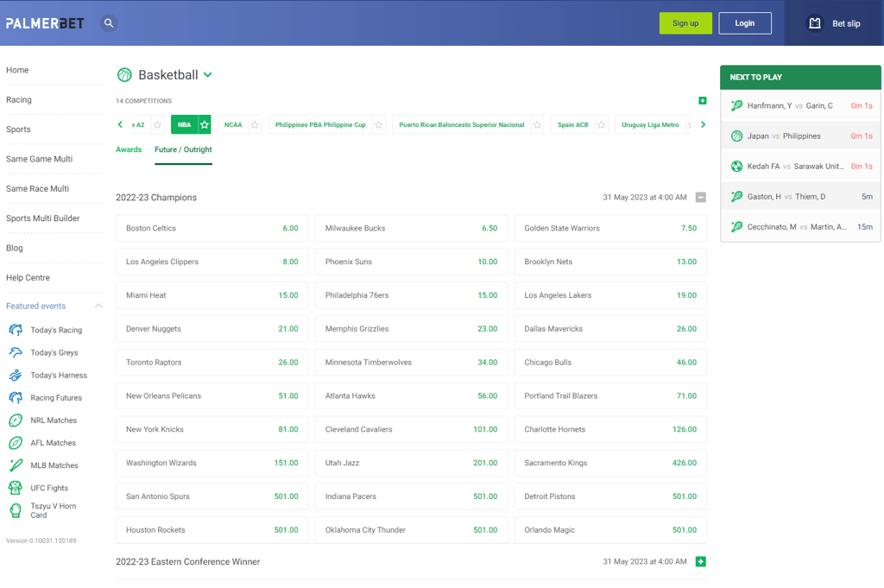The width and height of the screenshot is (884, 588).
Task: Select the Future / Outright tab
Action: [183, 149]
